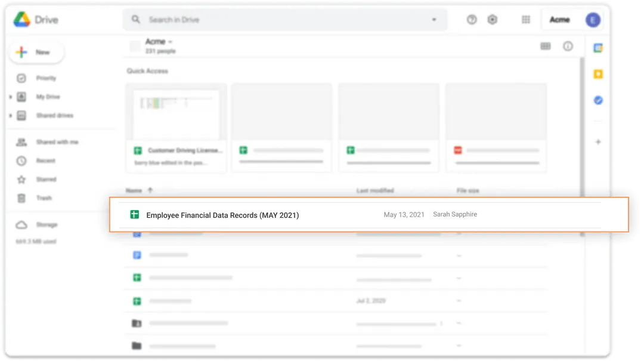644x361 pixels.
Task: Open the Acme shared drive dropdown
Action: pos(159,42)
